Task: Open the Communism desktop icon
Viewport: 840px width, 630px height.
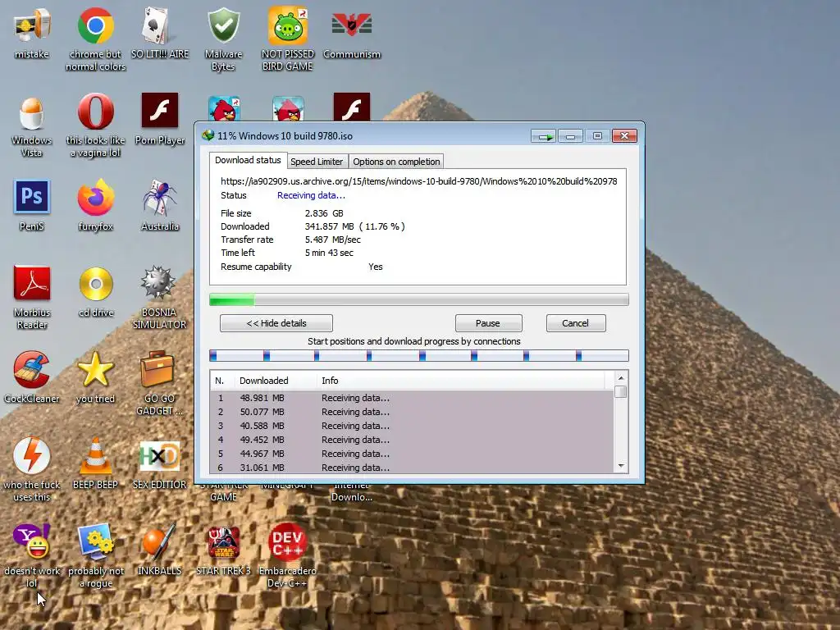Action: 351,25
